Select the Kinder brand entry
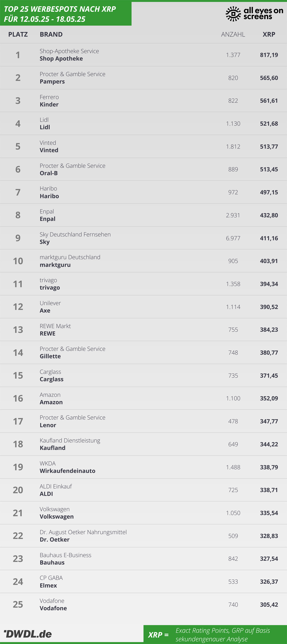The image size is (287, 644). point(49,101)
